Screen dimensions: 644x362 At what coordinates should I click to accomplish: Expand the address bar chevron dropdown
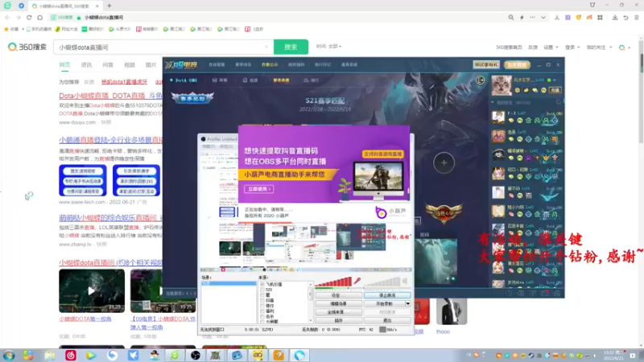point(543,18)
